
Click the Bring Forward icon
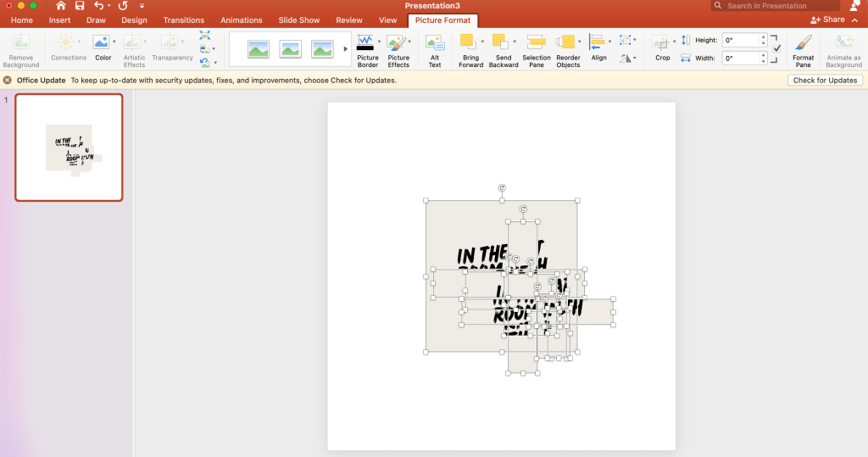point(468,42)
